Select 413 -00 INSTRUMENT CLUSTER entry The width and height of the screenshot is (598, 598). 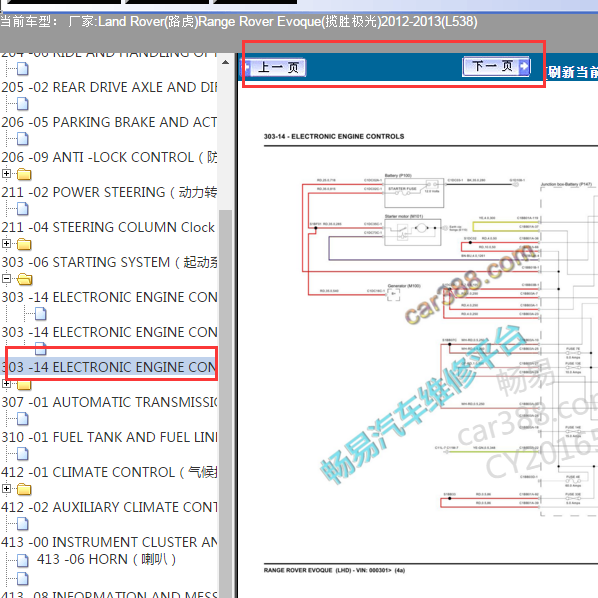click(x=109, y=542)
